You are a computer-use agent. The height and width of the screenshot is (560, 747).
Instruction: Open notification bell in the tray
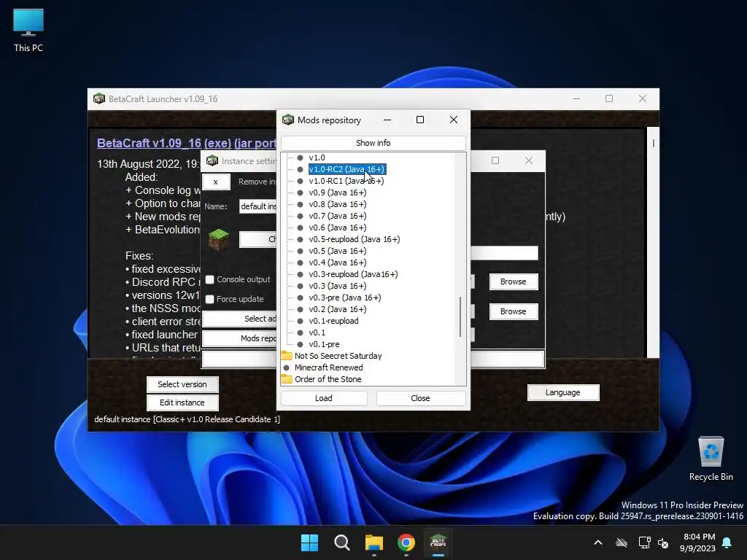[x=727, y=542]
